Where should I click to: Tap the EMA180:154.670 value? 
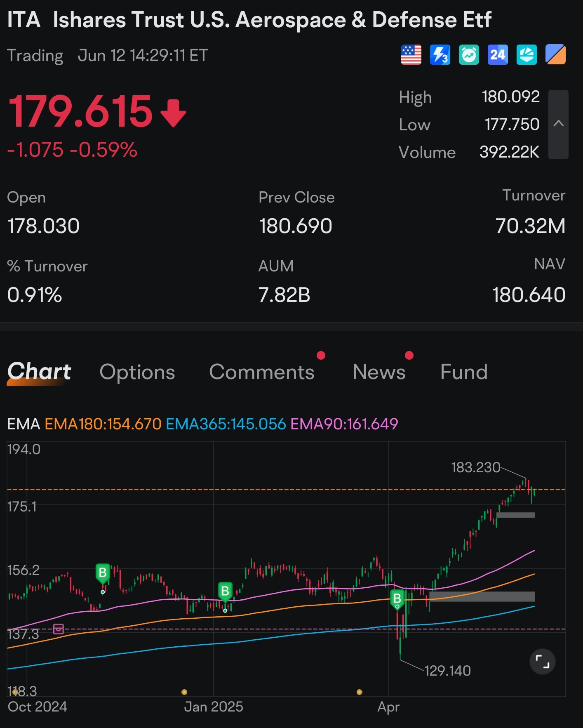coord(103,424)
